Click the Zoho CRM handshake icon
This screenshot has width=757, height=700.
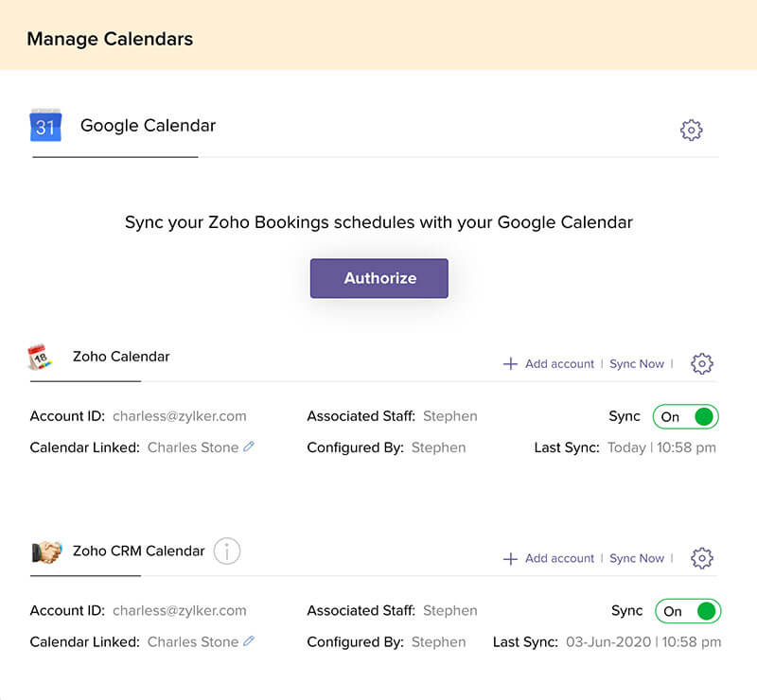46,551
